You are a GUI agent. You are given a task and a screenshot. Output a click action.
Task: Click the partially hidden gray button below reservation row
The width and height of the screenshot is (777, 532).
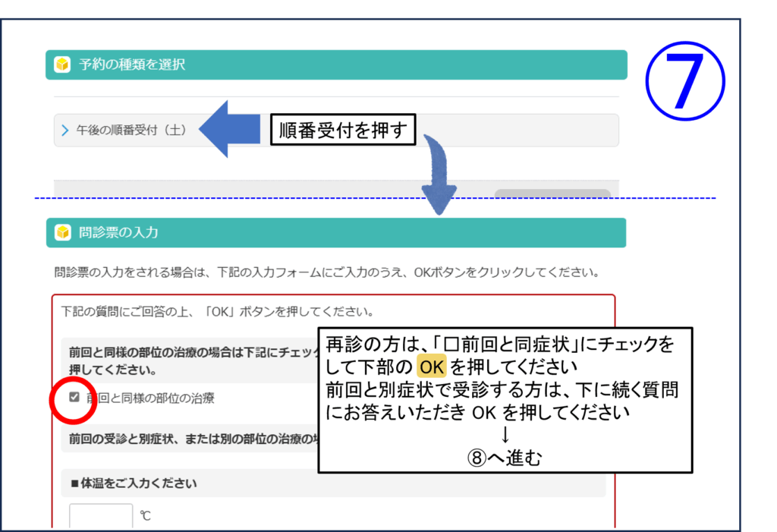pyautogui.click(x=552, y=194)
